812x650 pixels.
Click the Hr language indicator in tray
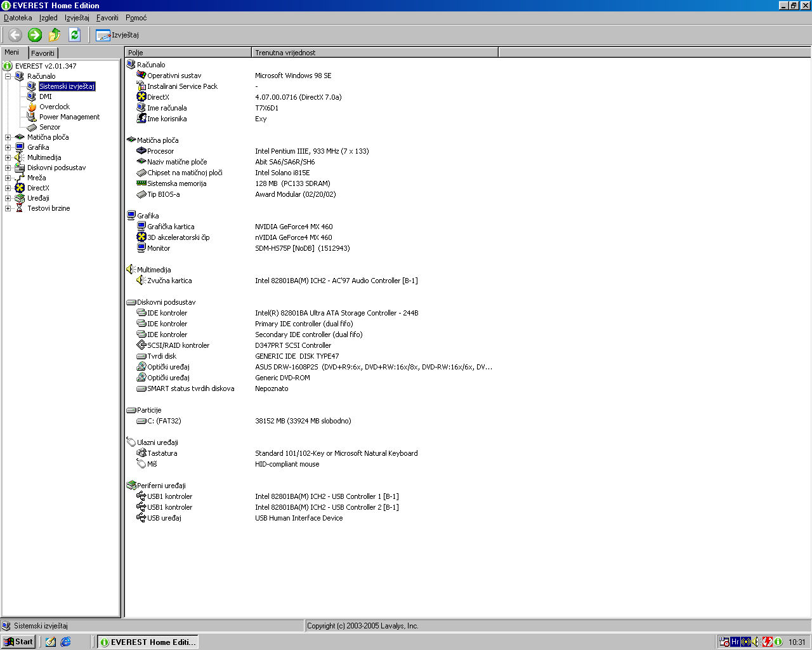click(735, 642)
